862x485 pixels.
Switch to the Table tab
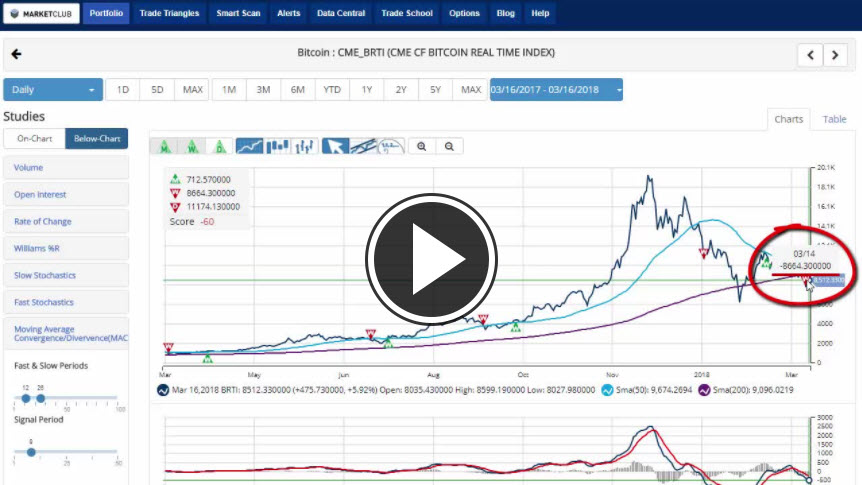click(834, 119)
